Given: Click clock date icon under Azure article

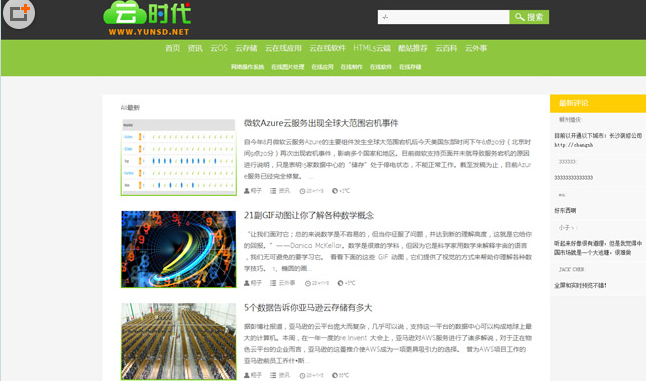Looking at the screenshot, I should click(x=302, y=191).
